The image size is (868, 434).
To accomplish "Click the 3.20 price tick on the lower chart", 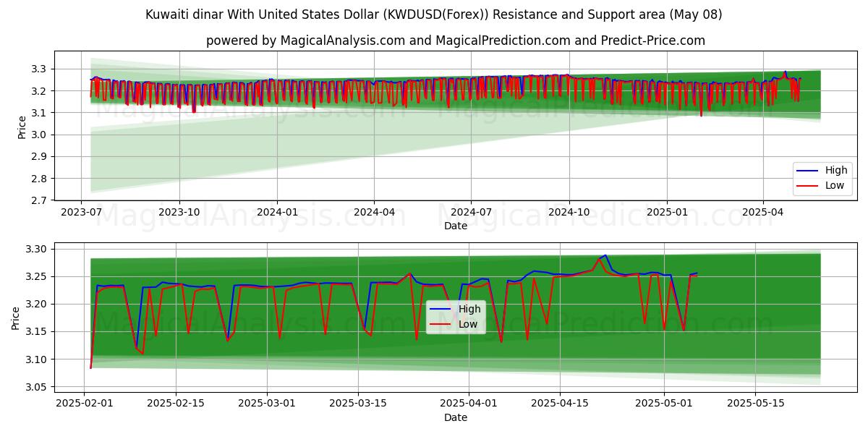I will click(38, 304).
